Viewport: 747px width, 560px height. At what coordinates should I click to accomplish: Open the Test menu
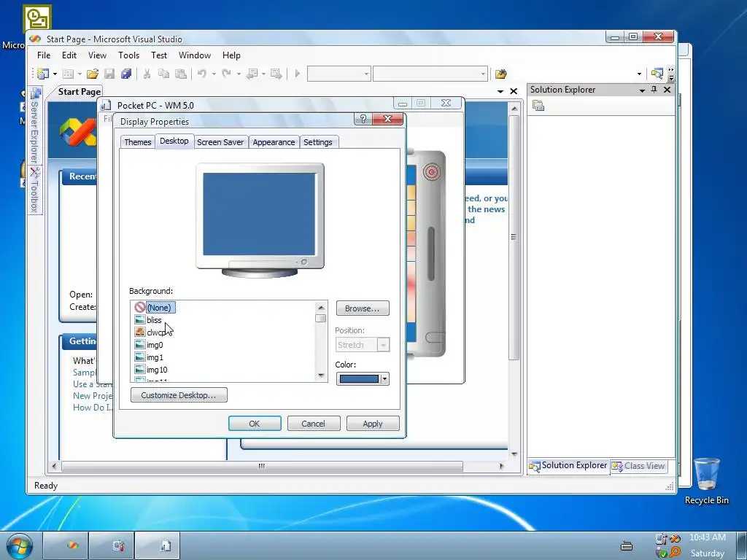(x=159, y=55)
